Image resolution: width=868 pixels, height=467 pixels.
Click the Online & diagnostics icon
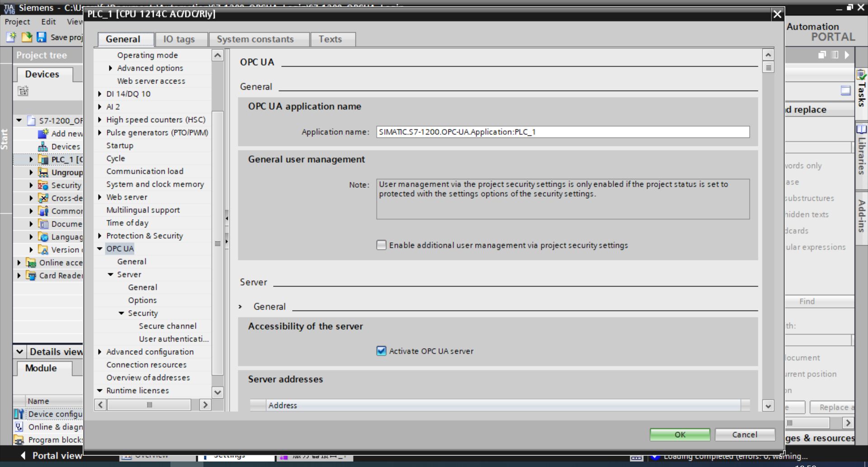coord(19,427)
